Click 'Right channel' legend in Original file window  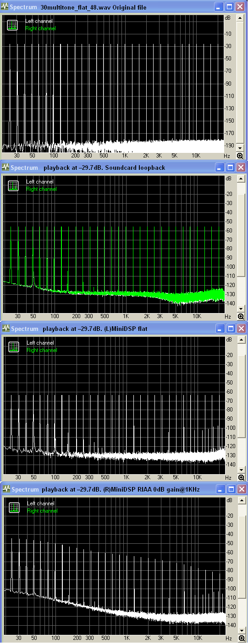click(40, 28)
